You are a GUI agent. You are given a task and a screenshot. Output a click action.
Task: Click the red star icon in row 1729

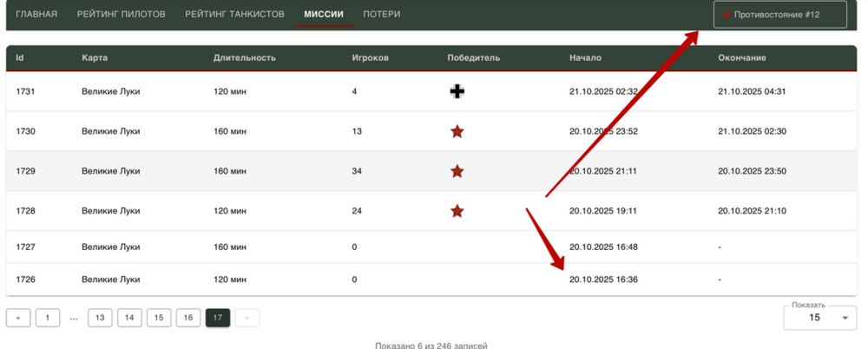(457, 172)
